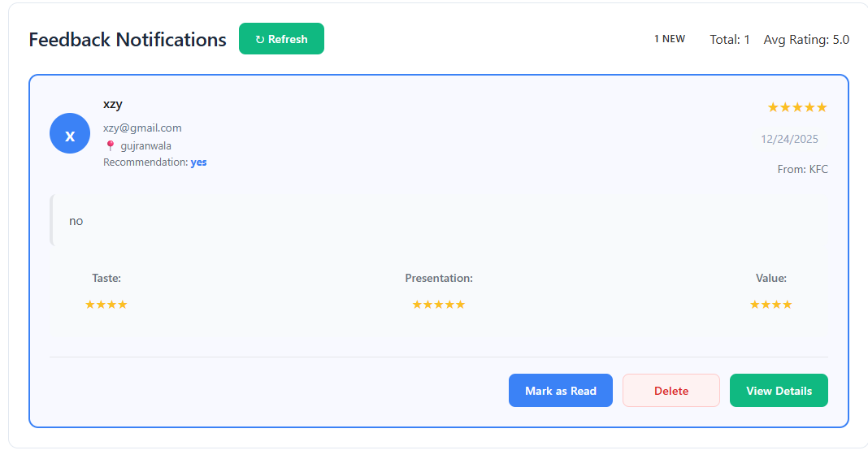
Task: Click the 12/24/2025 date
Action: [789, 139]
